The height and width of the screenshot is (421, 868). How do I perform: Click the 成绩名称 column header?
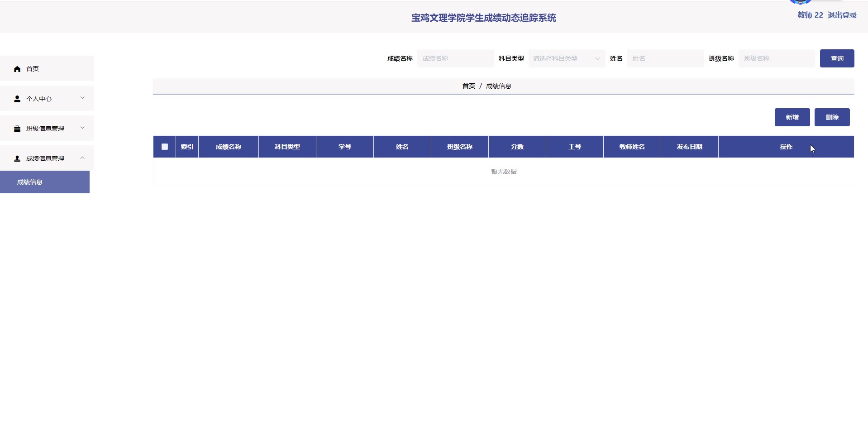click(x=229, y=147)
